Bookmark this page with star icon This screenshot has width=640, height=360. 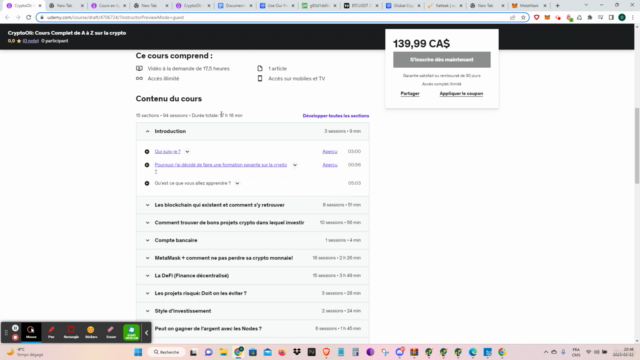click(523, 18)
